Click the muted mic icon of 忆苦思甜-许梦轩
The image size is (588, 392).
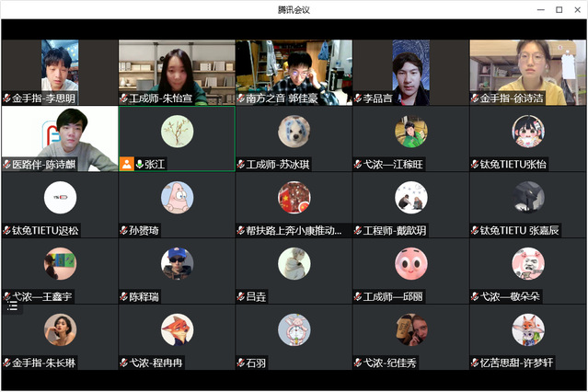pyautogui.click(x=475, y=363)
